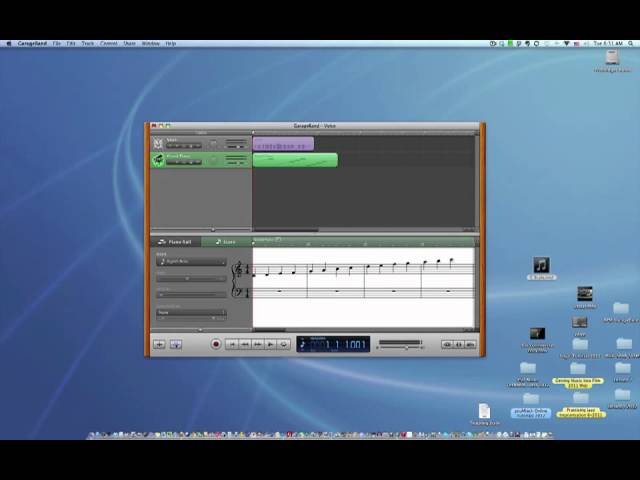Switch to the Piano Roll view
This screenshot has width=640, height=480.
pos(176,242)
